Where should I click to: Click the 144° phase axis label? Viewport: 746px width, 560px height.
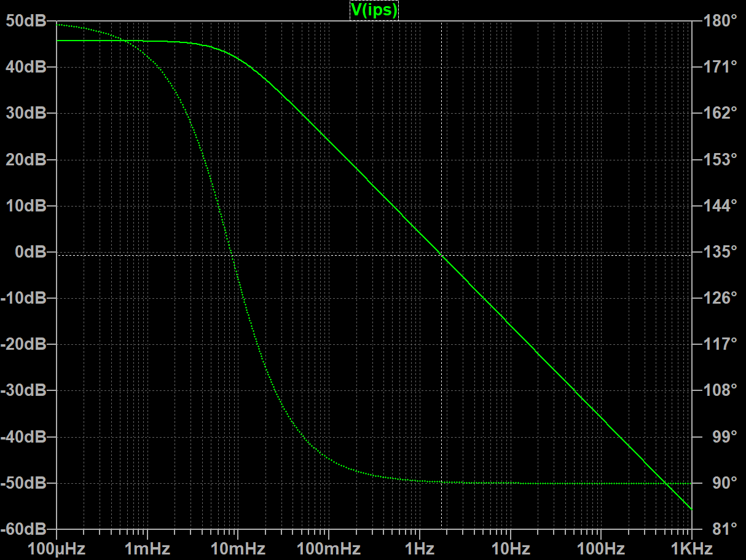pyautogui.click(x=721, y=206)
